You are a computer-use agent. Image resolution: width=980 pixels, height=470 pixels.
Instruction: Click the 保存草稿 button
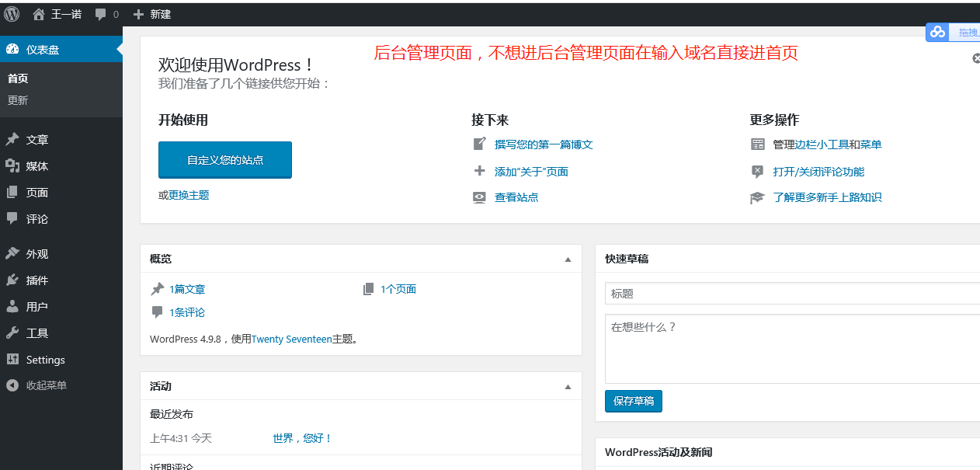[x=634, y=401]
